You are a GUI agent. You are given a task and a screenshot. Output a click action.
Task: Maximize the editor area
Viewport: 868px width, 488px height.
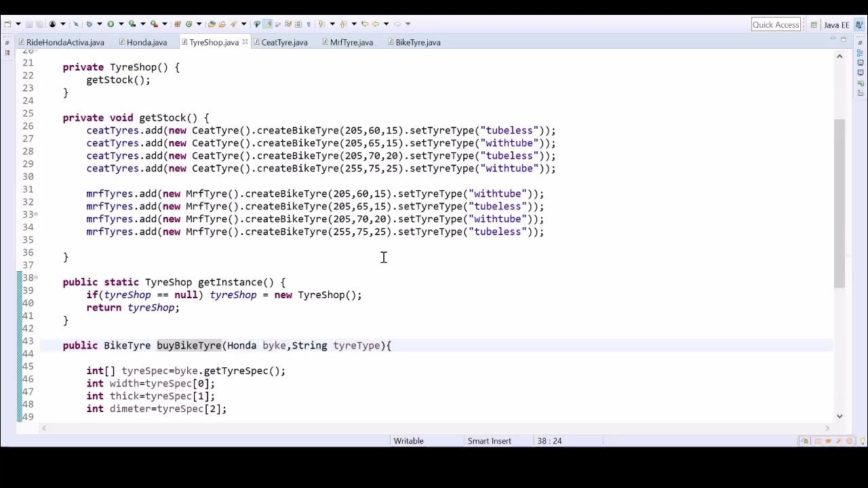click(843, 39)
